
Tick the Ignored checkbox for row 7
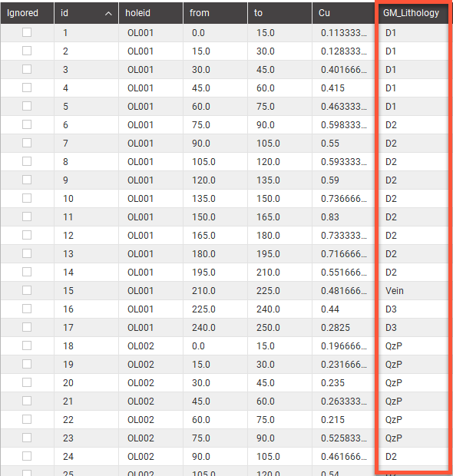27,143
